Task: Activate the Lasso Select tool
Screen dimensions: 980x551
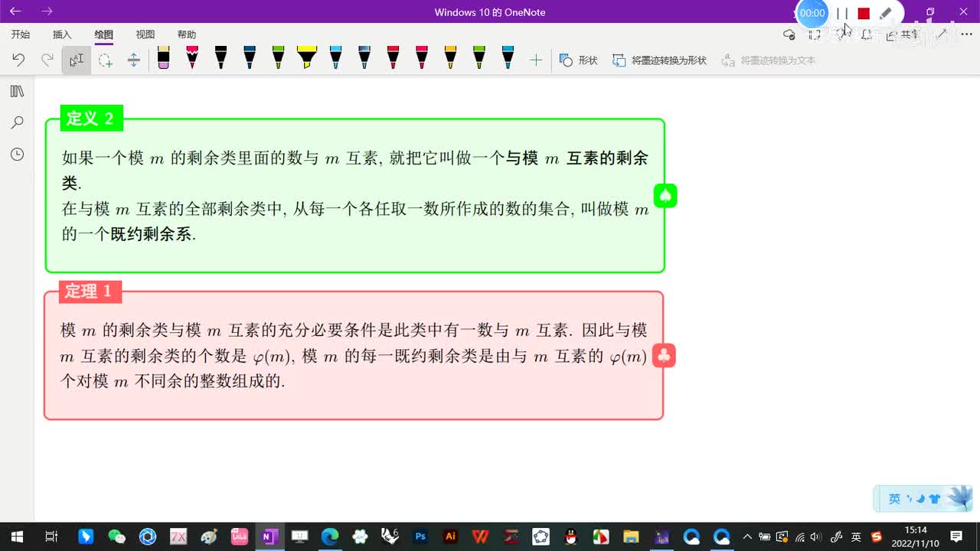Action: coord(105,60)
